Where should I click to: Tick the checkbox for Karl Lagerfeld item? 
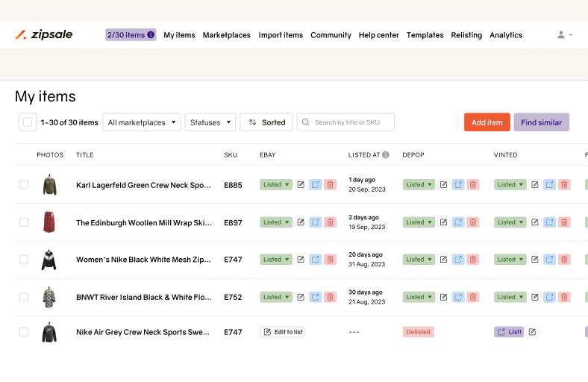(x=24, y=184)
